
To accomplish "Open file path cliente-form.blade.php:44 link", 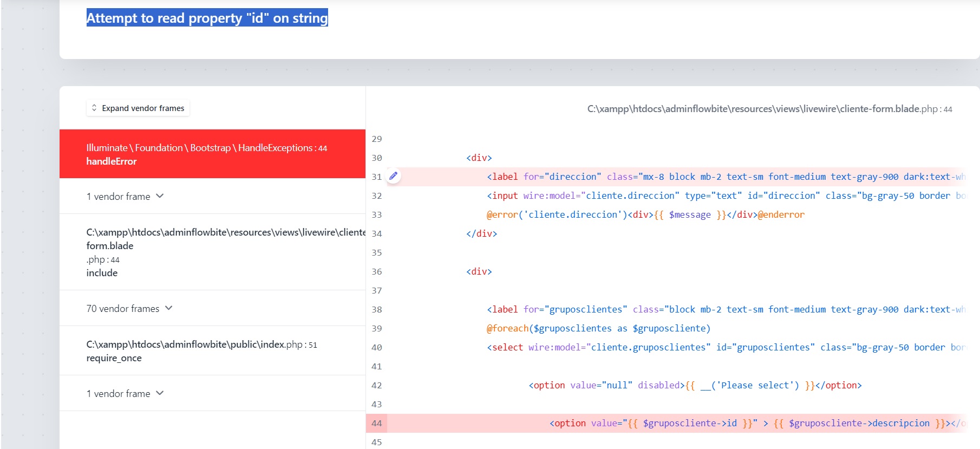I will pyautogui.click(x=769, y=109).
